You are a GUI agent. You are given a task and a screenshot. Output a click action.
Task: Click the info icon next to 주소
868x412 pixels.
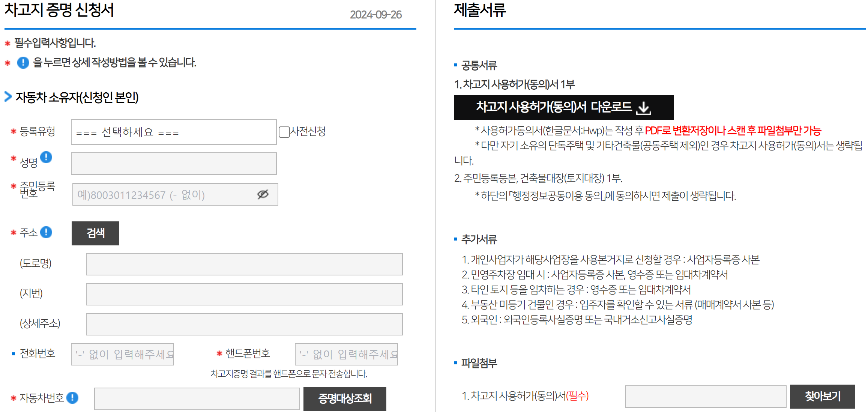46,232
